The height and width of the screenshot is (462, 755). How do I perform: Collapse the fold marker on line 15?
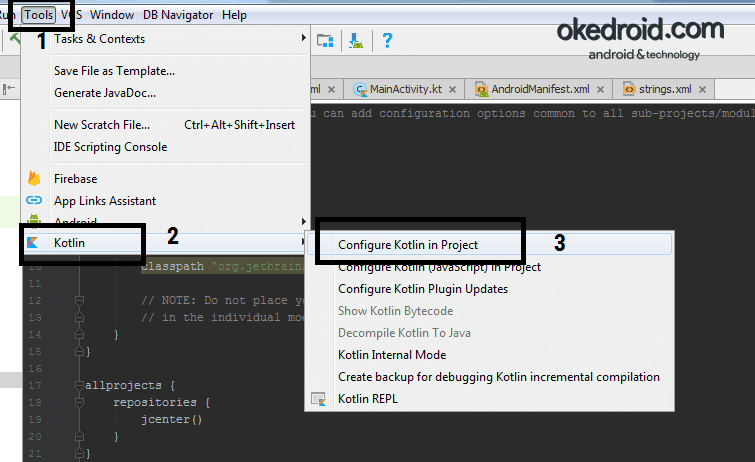(79, 352)
